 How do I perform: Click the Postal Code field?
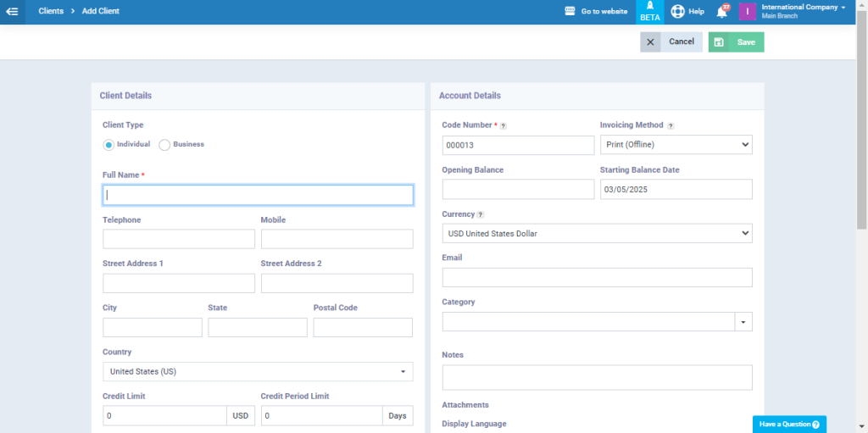(363, 327)
